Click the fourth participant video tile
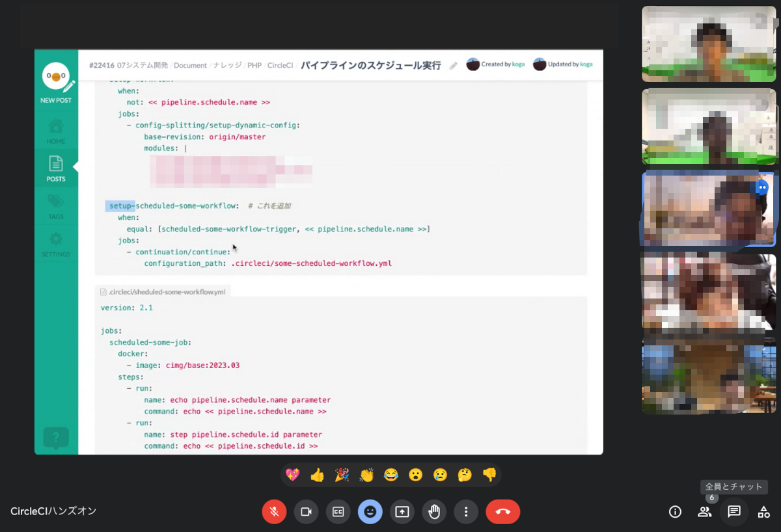781x532 pixels. 709,291
